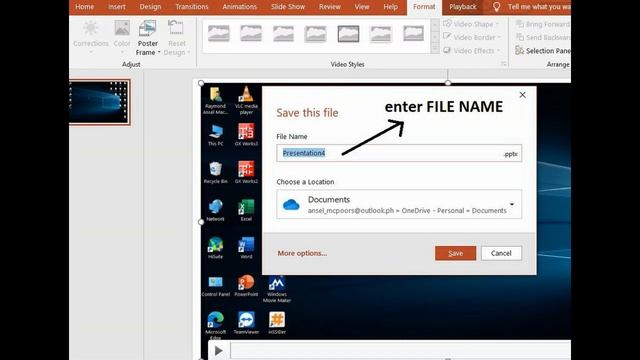Select the fifth highlighted video style thumbnail

[x=348, y=33]
